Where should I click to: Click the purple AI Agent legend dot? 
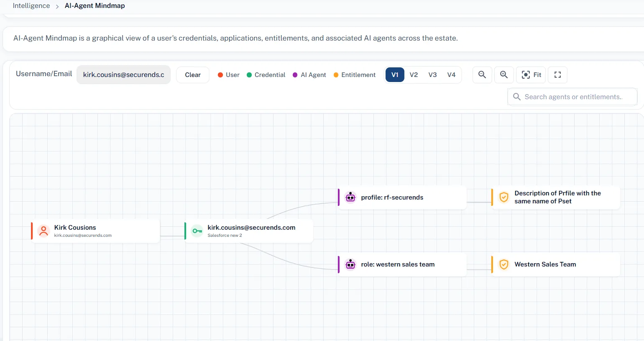[x=295, y=75]
